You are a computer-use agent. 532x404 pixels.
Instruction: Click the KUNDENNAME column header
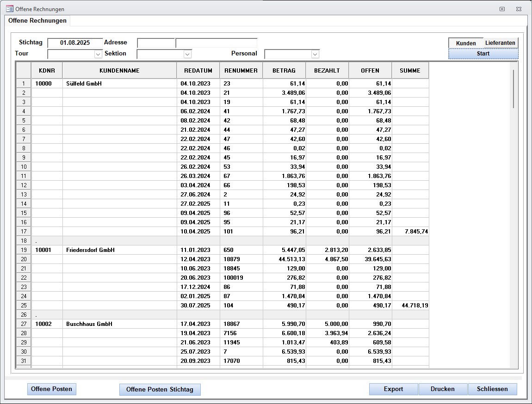[119, 71]
